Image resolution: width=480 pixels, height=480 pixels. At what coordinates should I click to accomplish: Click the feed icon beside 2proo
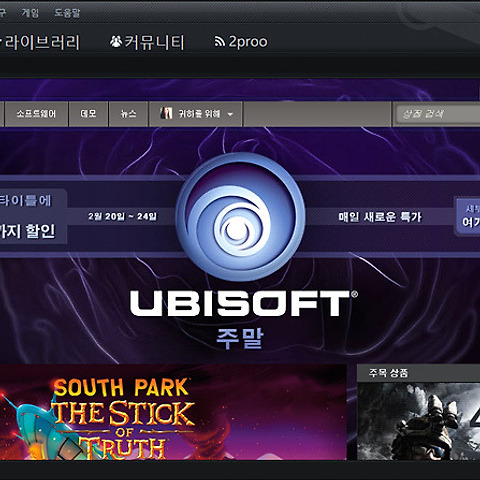(x=219, y=42)
